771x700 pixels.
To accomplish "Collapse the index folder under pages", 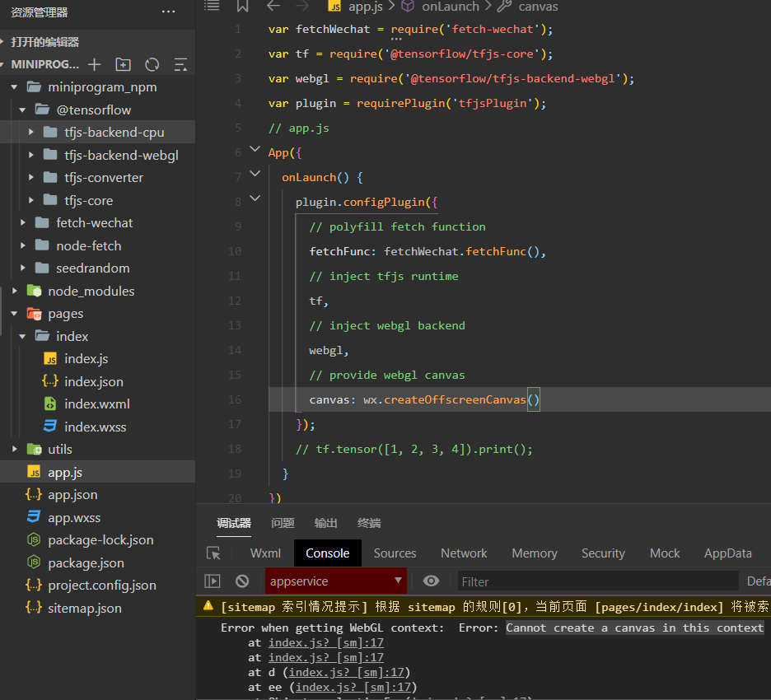I will 22,336.
